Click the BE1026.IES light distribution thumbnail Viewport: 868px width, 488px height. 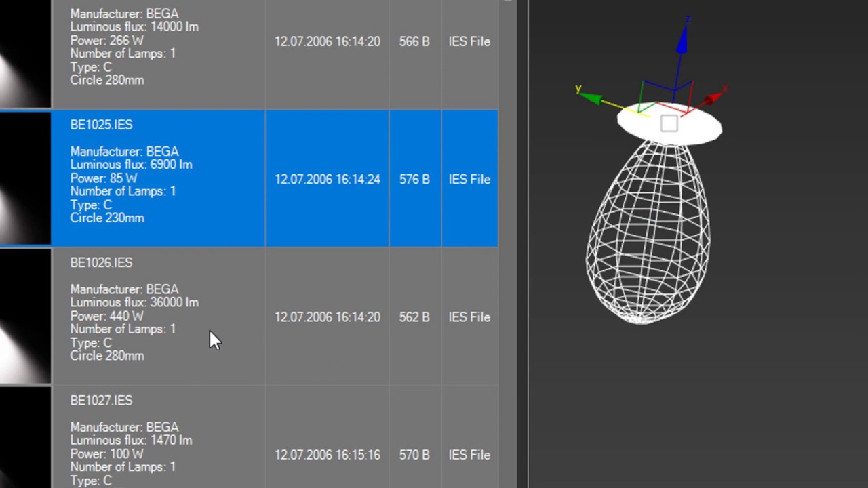pos(25,317)
